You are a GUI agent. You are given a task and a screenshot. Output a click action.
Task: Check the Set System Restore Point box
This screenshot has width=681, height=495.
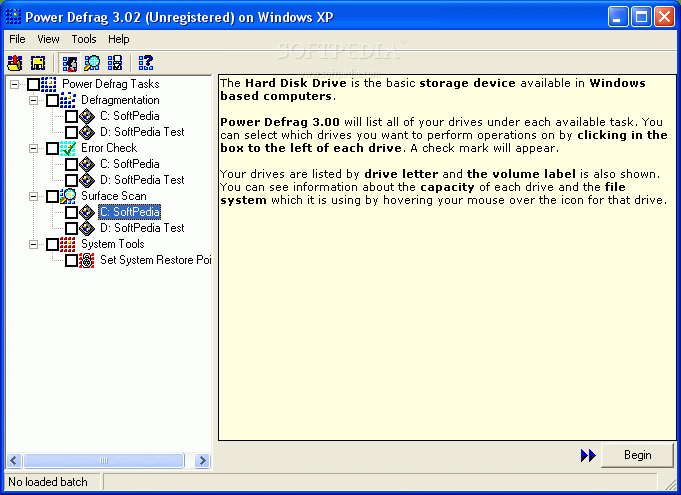(72, 261)
